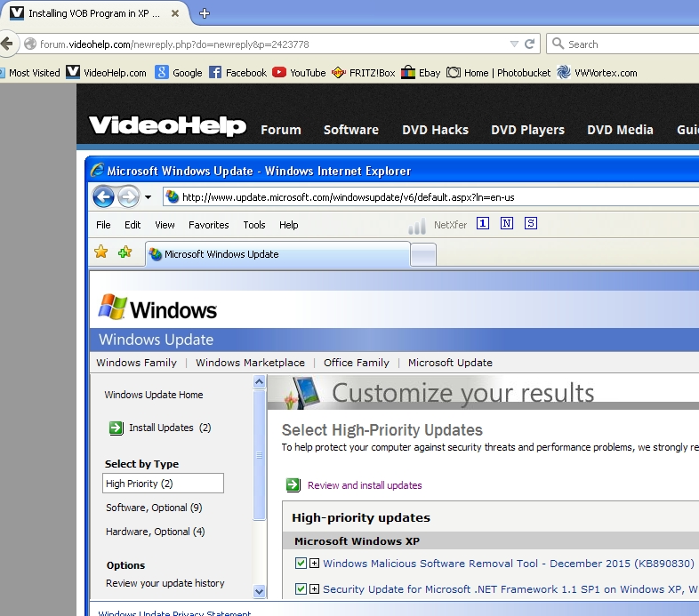Click the boxed N toolbar icon
This screenshot has width=699, height=616.
(507, 223)
